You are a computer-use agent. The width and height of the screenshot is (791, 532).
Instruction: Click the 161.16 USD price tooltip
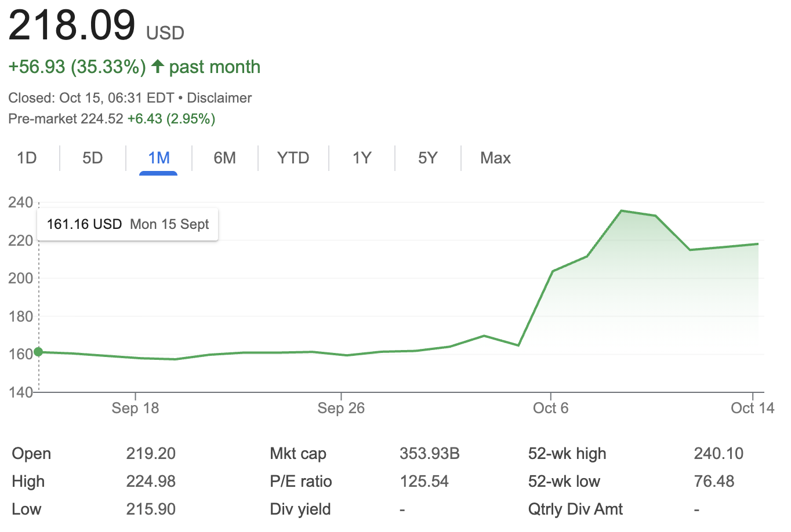click(128, 224)
